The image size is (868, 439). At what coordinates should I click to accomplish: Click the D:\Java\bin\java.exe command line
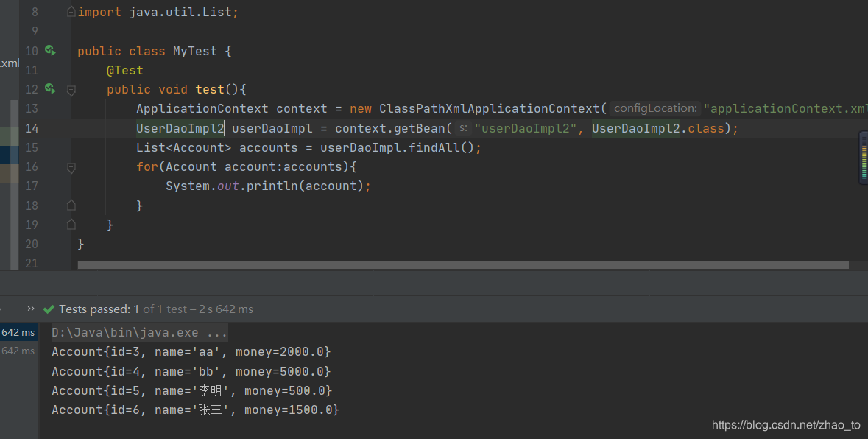(x=139, y=333)
